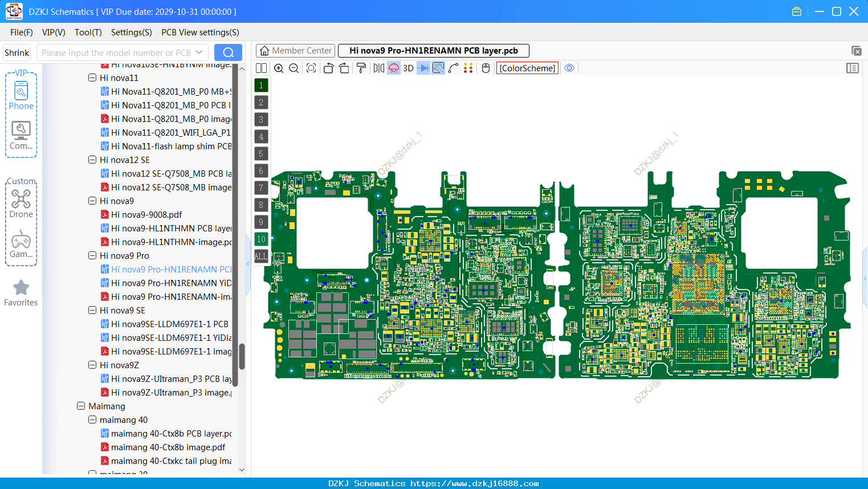Show PCB layer 10
The width and height of the screenshot is (868, 489).
coord(261,239)
